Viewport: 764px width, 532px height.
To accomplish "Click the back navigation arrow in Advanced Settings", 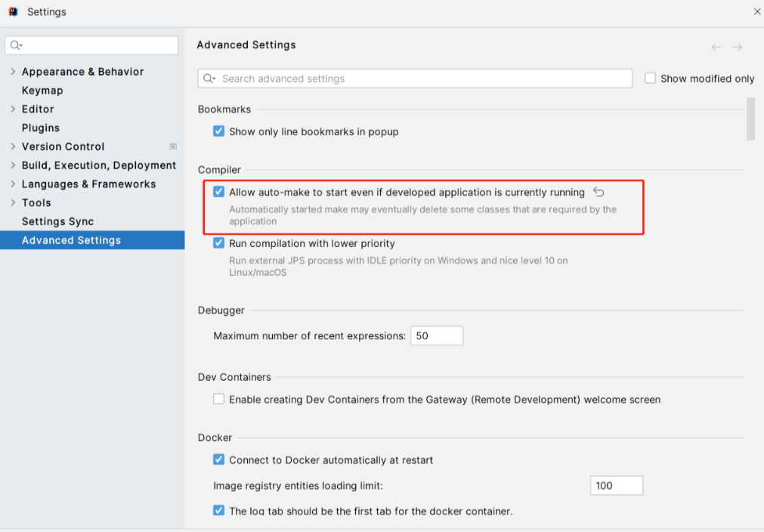I will (x=716, y=48).
